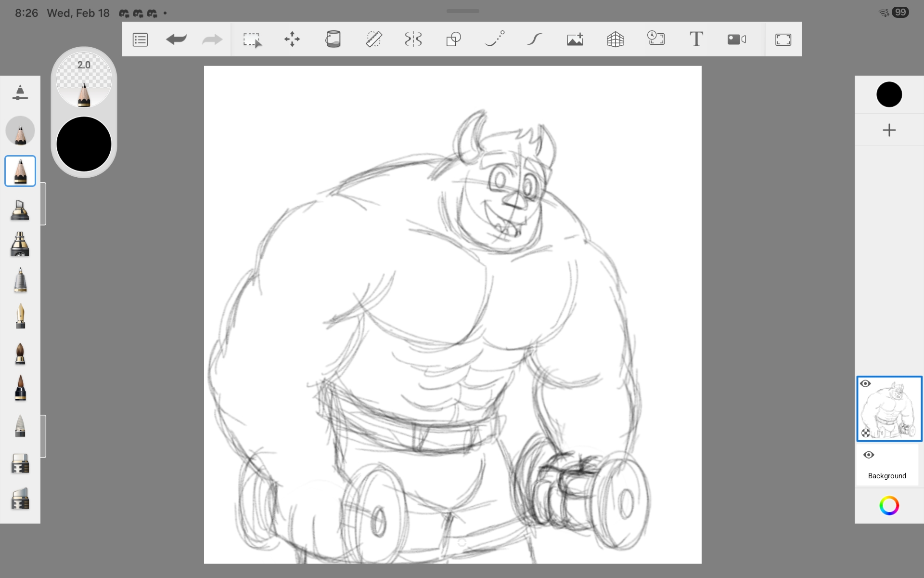Image resolution: width=924 pixels, height=578 pixels.
Task: Tap the large black color puck
Action: click(x=84, y=144)
